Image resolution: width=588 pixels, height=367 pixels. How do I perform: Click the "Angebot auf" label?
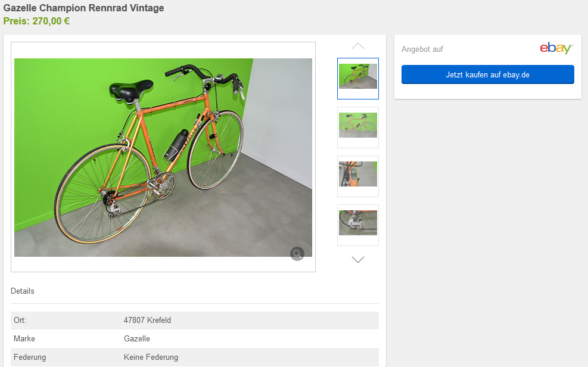click(x=422, y=49)
